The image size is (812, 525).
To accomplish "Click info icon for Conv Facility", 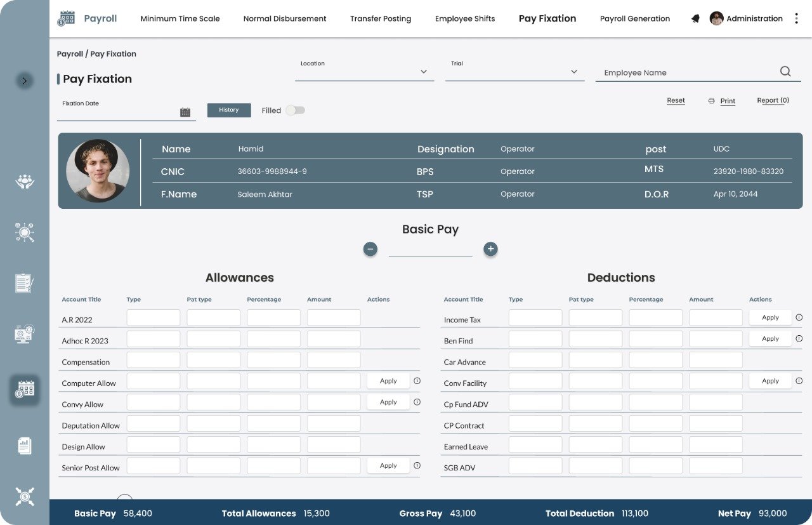I will [799, 381].
